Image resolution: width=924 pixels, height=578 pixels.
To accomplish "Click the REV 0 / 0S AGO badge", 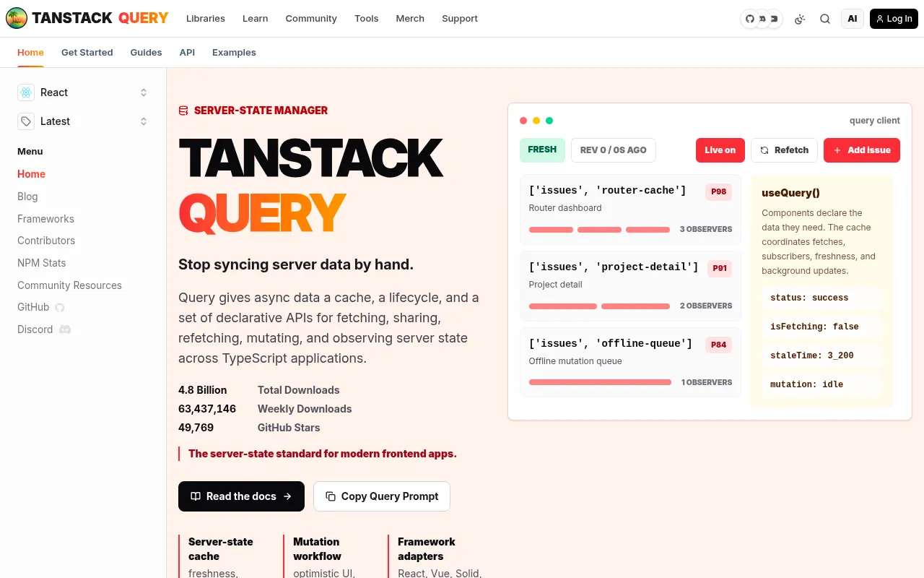I will (614, 150).
